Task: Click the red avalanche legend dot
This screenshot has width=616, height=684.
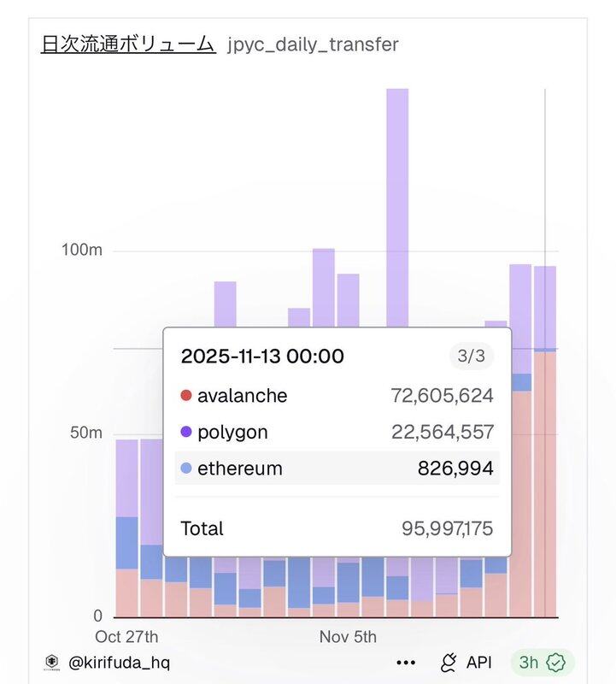Action: (186, 396)
